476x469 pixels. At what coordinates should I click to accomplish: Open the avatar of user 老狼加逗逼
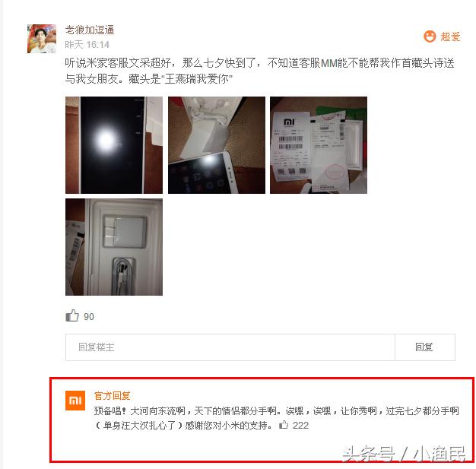[x=42, y=39]
